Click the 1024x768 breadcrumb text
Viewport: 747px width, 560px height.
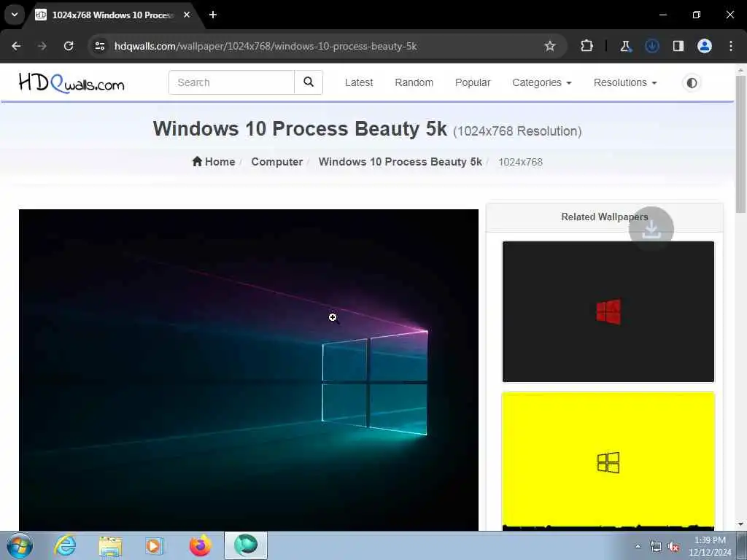click(520, 162)
